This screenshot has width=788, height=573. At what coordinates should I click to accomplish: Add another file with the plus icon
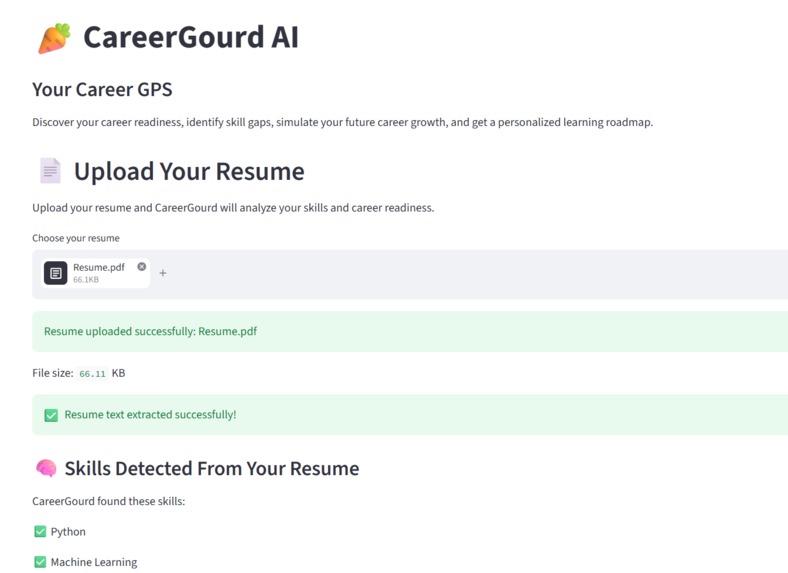[x=163, y=273]
